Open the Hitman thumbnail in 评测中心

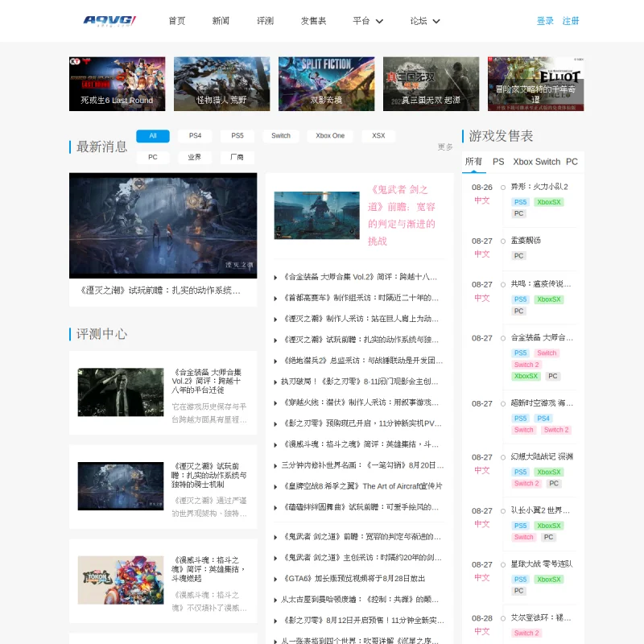[x=121, y=392]
